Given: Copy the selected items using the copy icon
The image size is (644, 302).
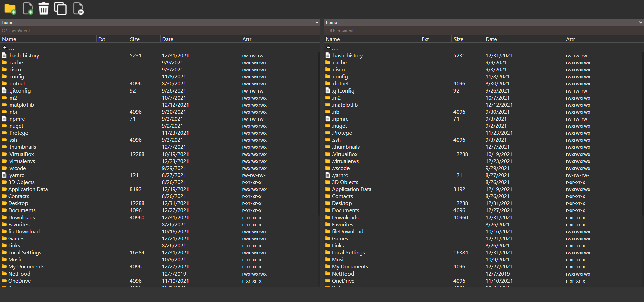Looking at the screenshot, I should tap(60, 9).
